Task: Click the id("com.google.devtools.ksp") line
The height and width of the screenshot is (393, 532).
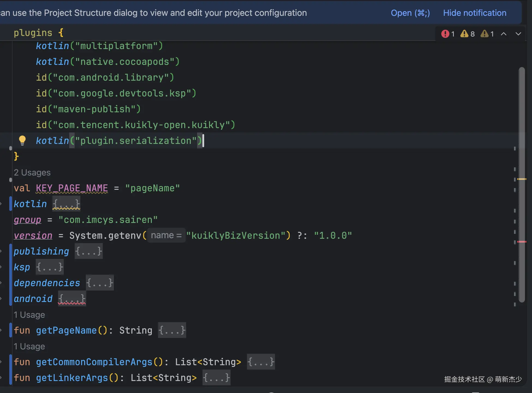Action: [116, 93]
